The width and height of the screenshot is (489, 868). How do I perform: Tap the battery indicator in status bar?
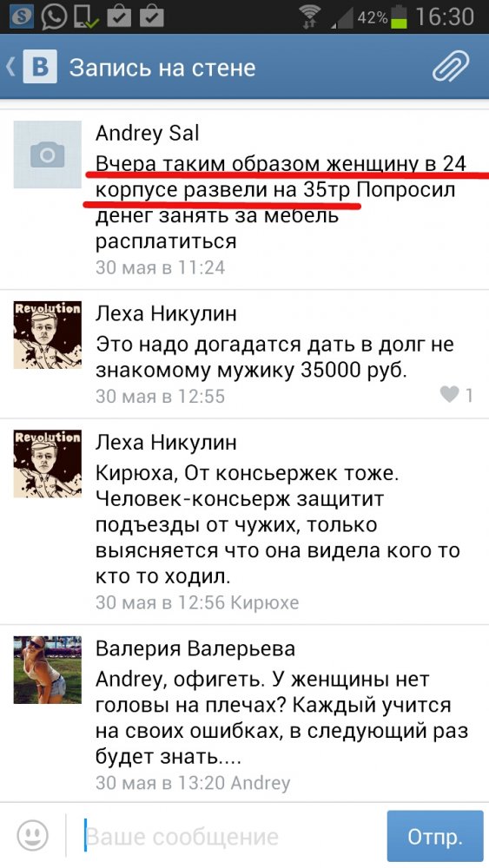coord(399,16)
